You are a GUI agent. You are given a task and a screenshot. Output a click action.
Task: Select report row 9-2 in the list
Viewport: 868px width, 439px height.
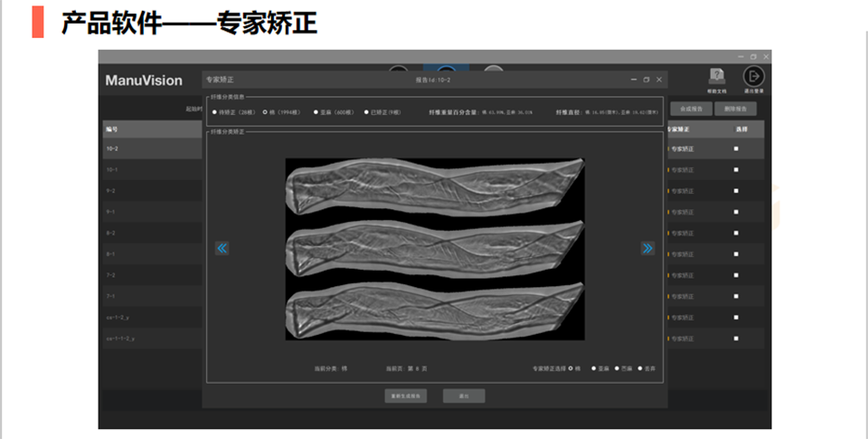tap(152, 191)
